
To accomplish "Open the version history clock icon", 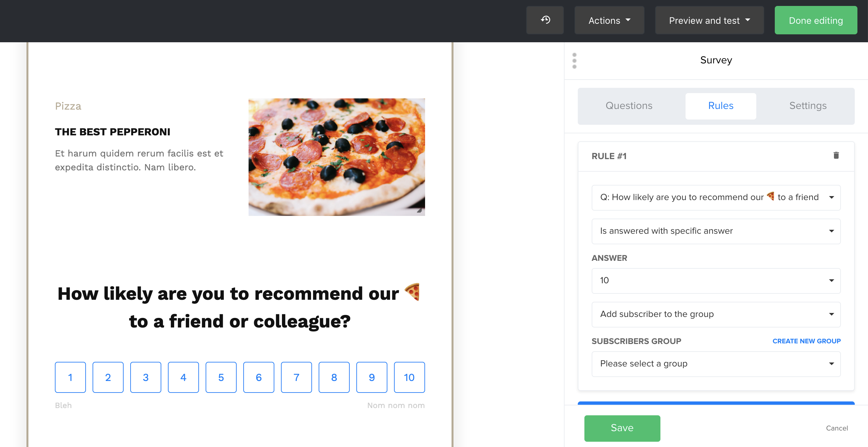I will [x=545, y=20].
